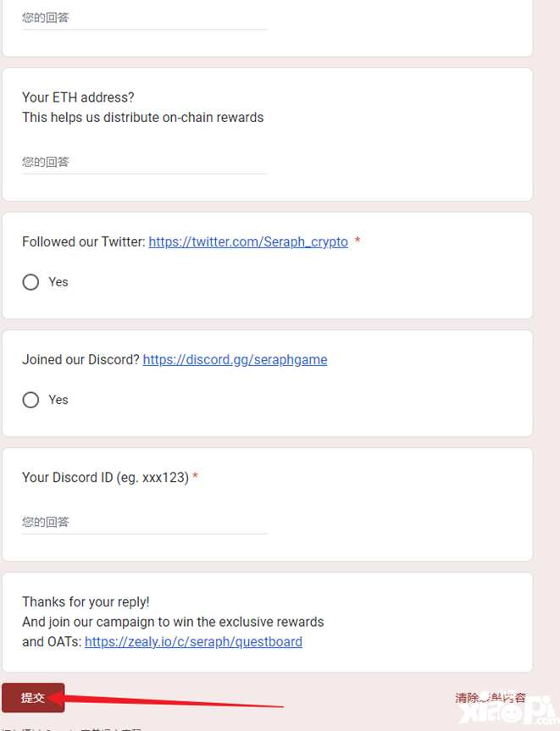Screen dimensions: 560x731
Task: Focus the ETH address answer field
Action: [144, 162]
